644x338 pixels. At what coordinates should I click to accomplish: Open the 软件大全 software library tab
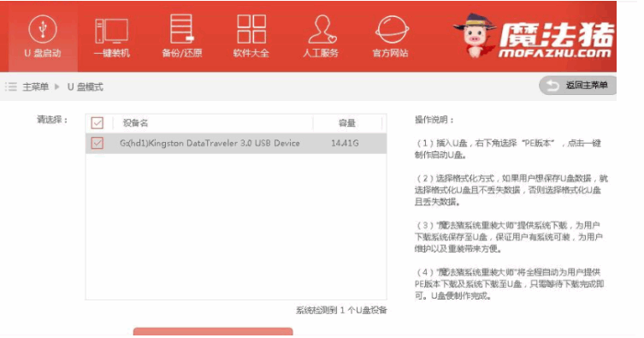tap(251, 37)
